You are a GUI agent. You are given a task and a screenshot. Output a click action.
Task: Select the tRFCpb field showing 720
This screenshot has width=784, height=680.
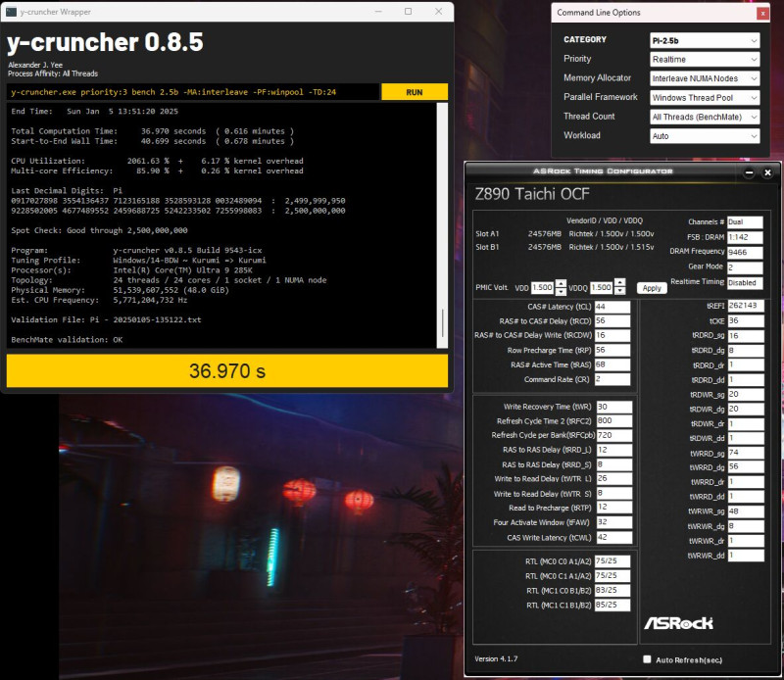click(614, 435)
